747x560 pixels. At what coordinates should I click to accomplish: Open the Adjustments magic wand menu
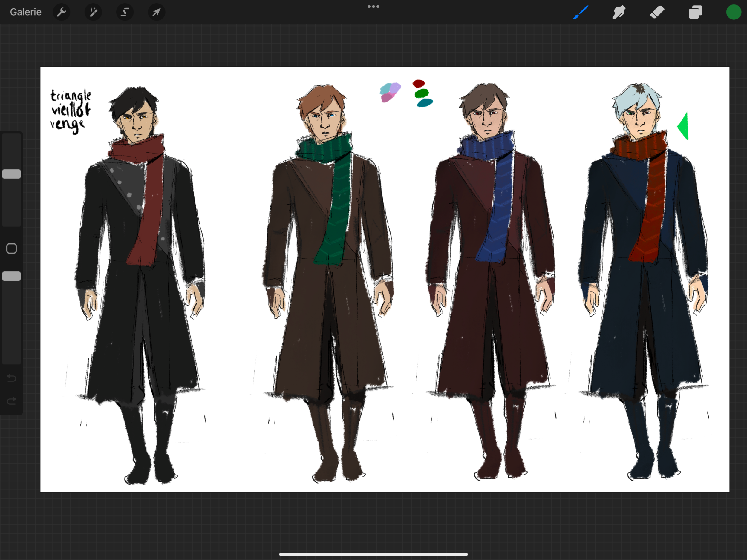point(93,13)
